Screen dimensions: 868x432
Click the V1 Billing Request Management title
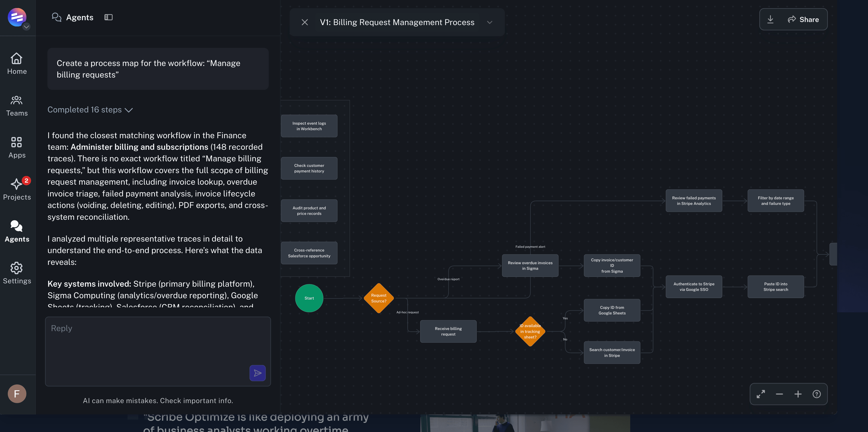[x=397, y=22]
